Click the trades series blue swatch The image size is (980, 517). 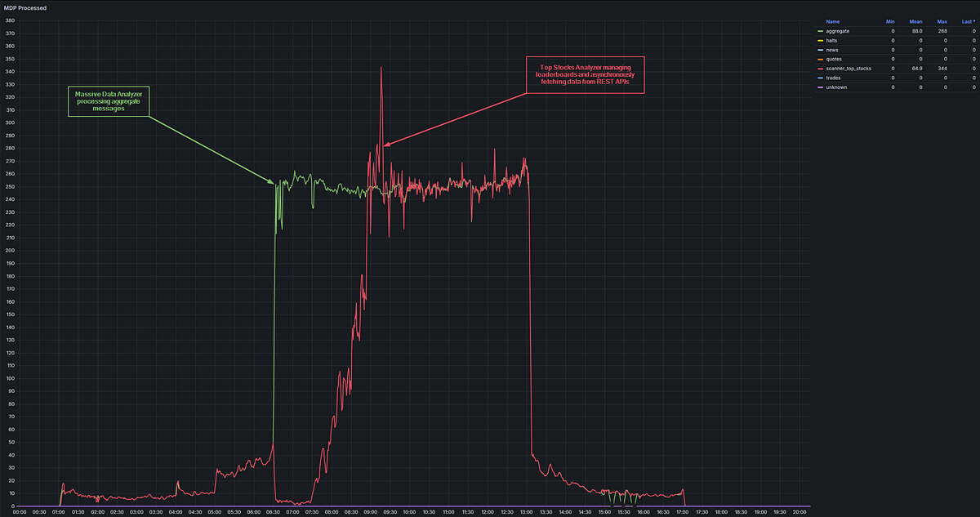tap(820, 78)
